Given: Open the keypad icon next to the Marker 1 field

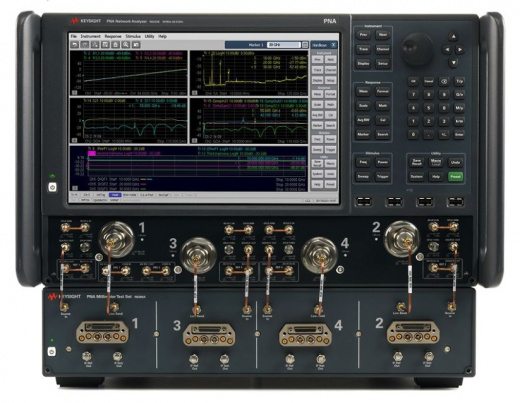Looking at the screenshot, I should click(x=305, y=45).
